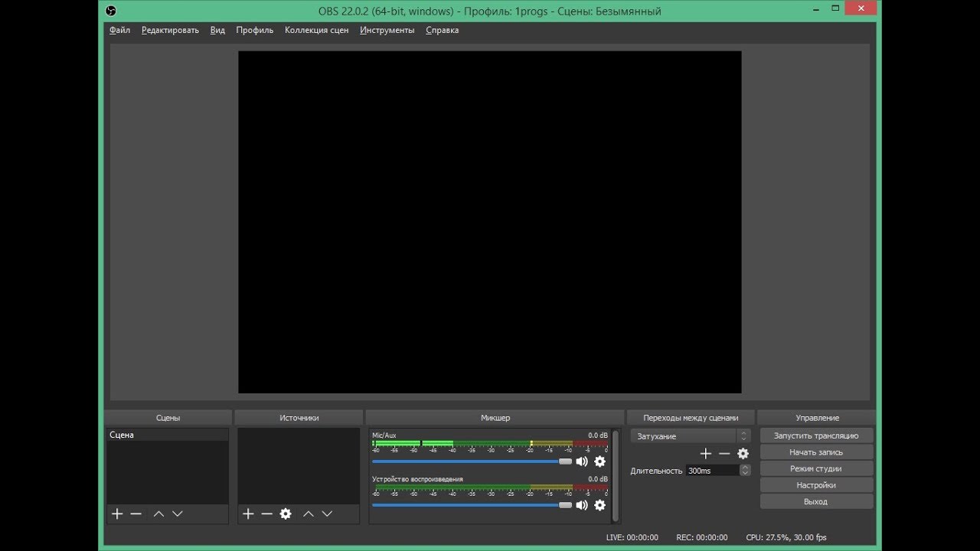Click the CPU: 27.5%, 30.00 fps status
The height and width of the screenshot is (551, 980).
(x=786, y=537)
